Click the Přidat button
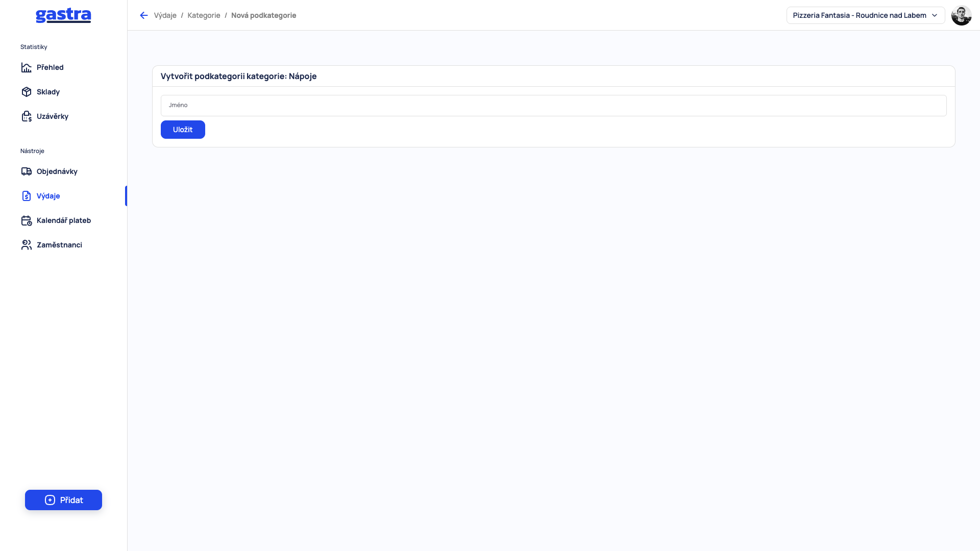The height and width of the screenshot is (551, 980). pyautogui.click(x=63, y=500)
